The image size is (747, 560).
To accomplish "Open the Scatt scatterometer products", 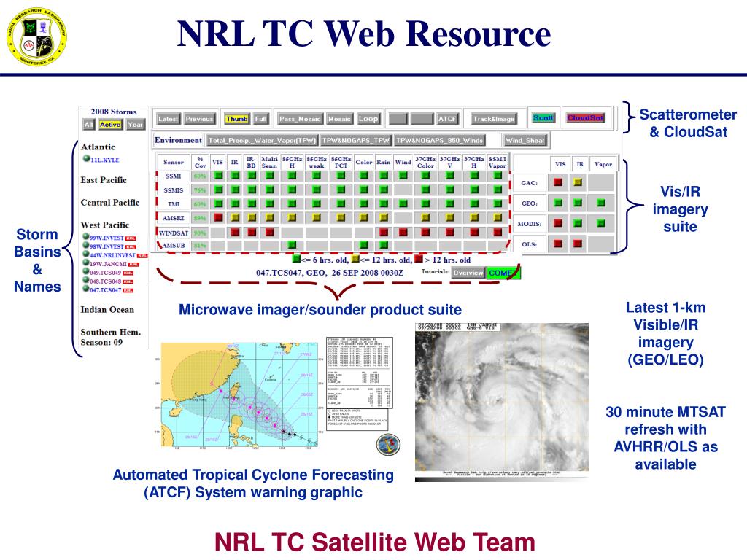I will coord(543,117).
